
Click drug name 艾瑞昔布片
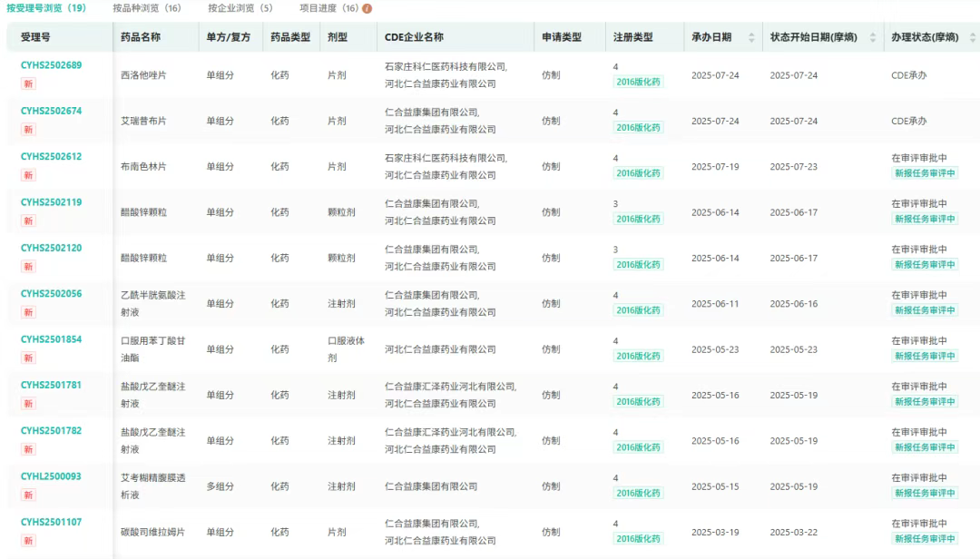click(143, 121)
